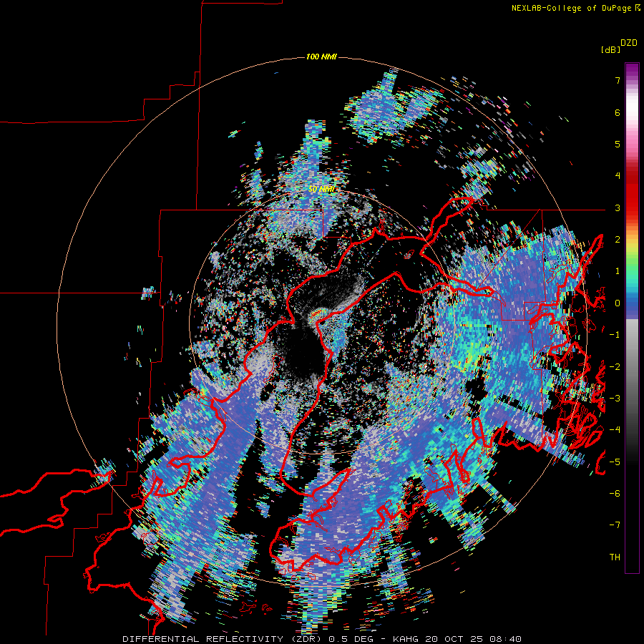This screenshot has width=644, height=644.
Task: Click the 2 dB legend tick label
Action: point(618,240)
